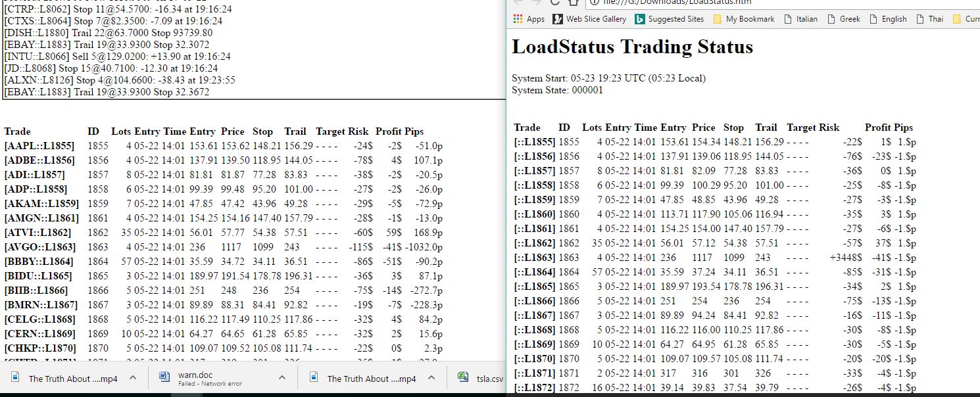980x397 pixels.
Task: Click the [ATVI::L1862] trade row label
Action: click(39, 233)
